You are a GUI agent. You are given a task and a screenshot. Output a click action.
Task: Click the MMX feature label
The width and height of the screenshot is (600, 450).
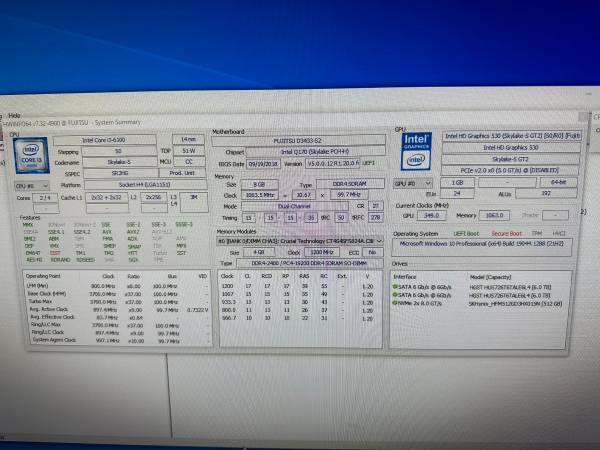click(28, 225)
